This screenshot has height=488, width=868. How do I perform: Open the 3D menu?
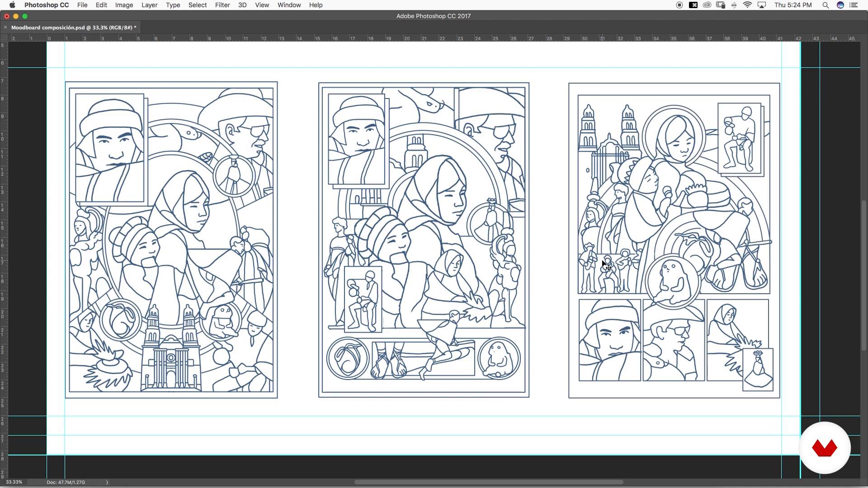pyautogui.click(x=242, y=5)
